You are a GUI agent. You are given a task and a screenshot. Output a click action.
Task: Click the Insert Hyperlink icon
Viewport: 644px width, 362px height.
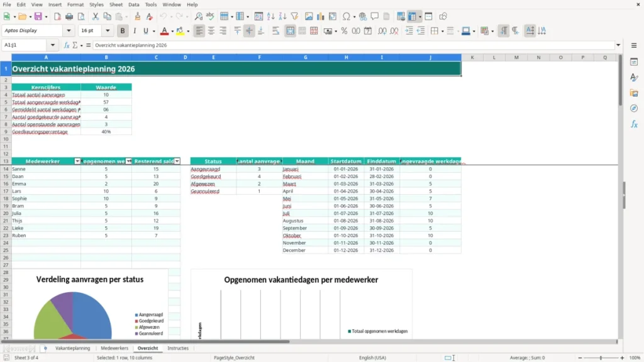click(x=363, y=16)
